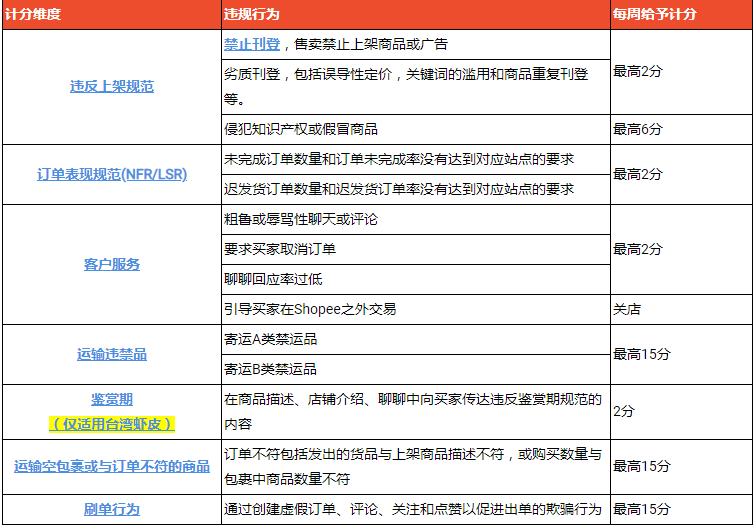Open the 订单表现规范(NFR/LSR) link
Image resolution: width=753 pixels, height=528 pixels.
click(x=111, y=174)
